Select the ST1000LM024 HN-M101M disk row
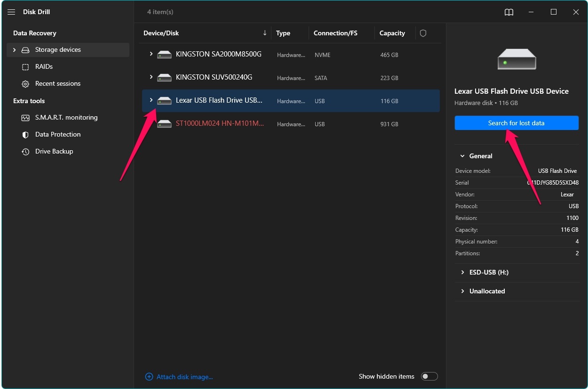Image resolution: width=588 pixels, height=389 pixels. point(291,124)
